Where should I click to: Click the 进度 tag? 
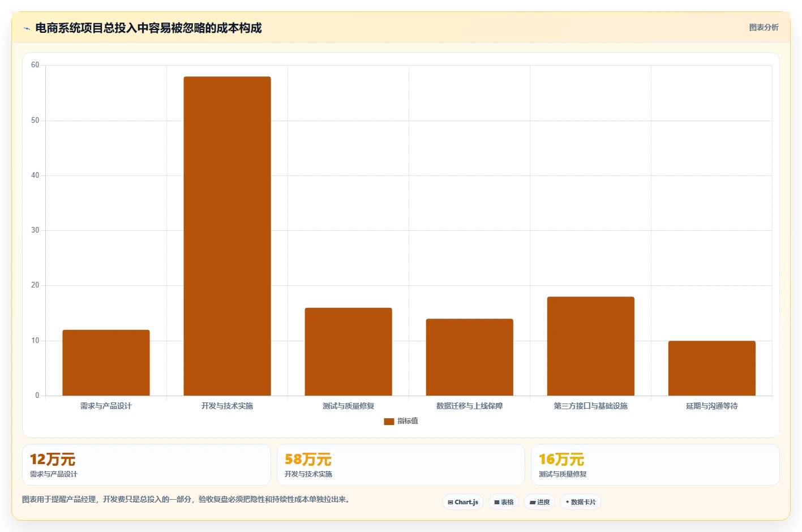539,502
